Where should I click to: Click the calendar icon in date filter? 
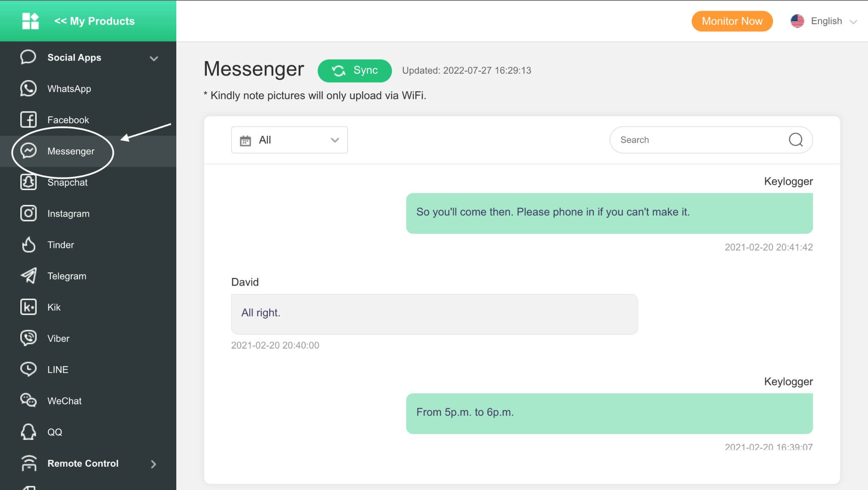coord(245,140)
